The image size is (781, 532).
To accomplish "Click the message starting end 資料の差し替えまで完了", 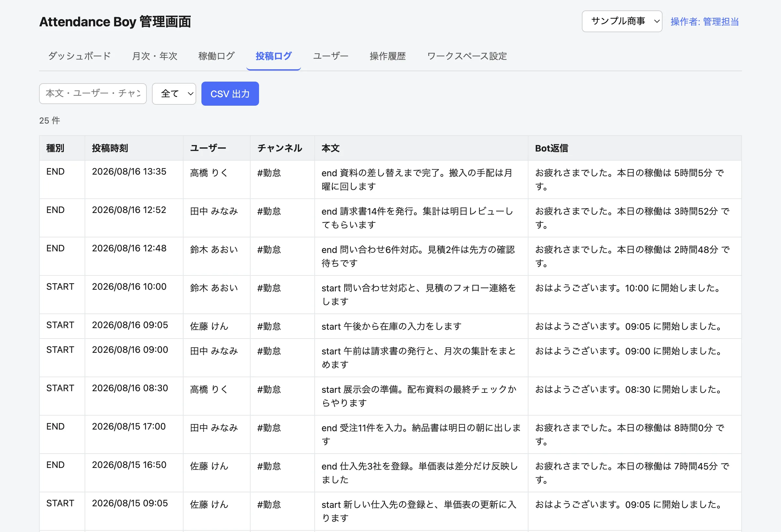I will [x=417, y=180].
